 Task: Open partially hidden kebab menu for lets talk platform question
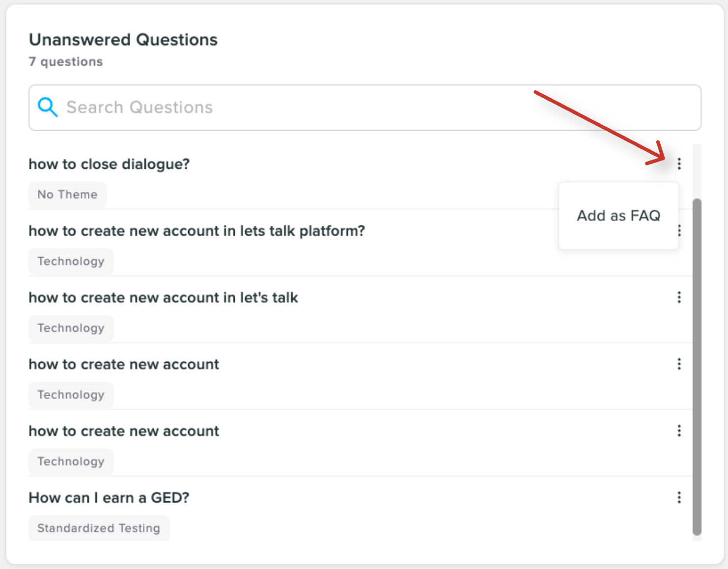[x=680, y=230]
